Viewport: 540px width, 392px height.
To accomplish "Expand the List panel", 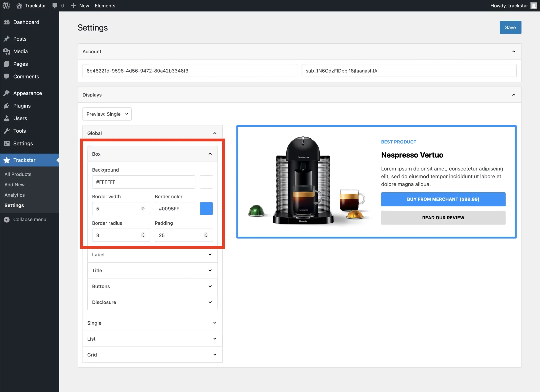I will coord(152,339).
